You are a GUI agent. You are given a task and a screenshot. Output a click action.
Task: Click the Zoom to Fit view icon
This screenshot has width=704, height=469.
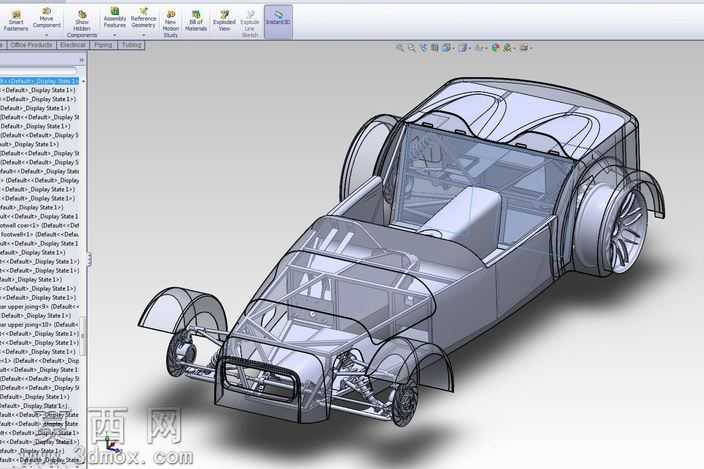pyautogui.click(x=400, y=47)
